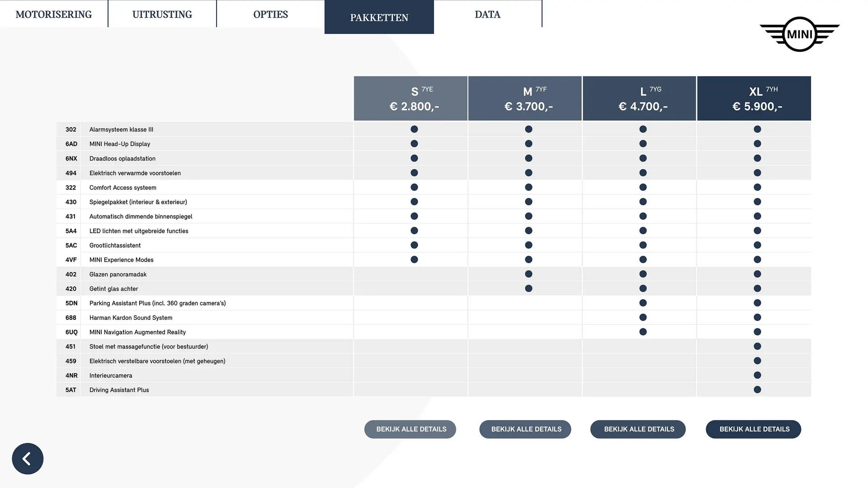This screenshot has width=868, height=488.
Task: Click the round back arrow button
Action: [x=28, y=459]
